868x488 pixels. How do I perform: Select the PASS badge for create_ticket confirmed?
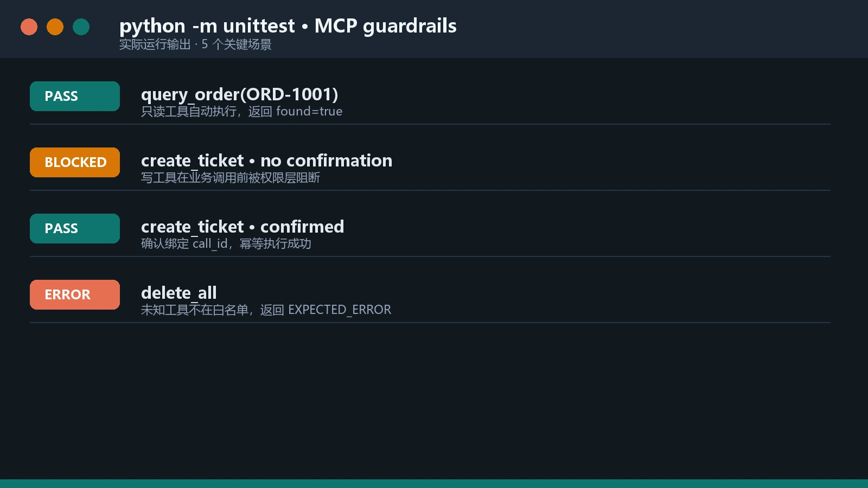coord(75,228)
